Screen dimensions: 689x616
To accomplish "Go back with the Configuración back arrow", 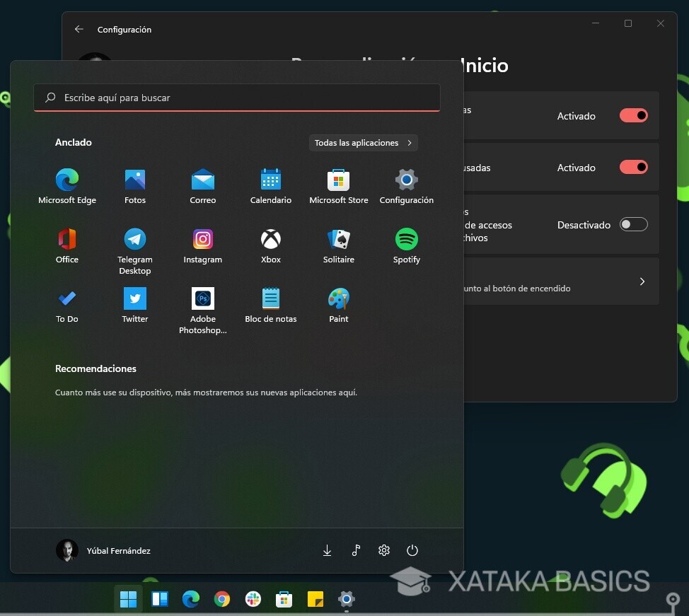I will [79, 29].
